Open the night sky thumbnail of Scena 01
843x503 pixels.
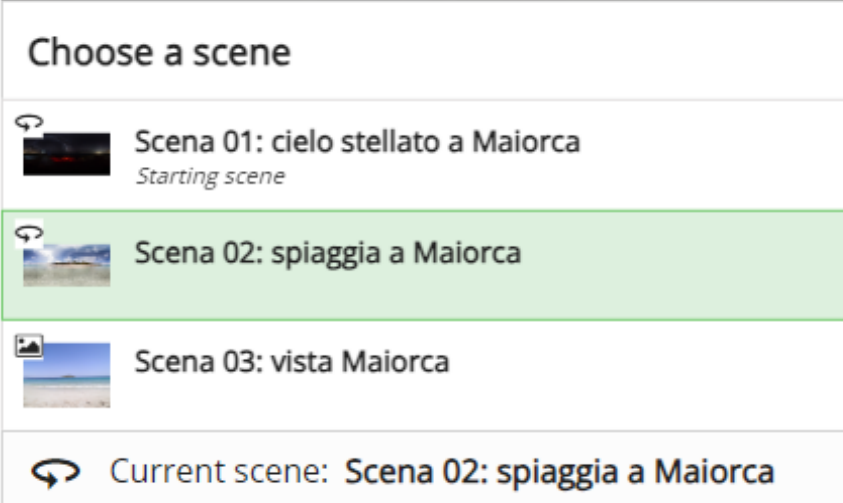click(67, 154)
